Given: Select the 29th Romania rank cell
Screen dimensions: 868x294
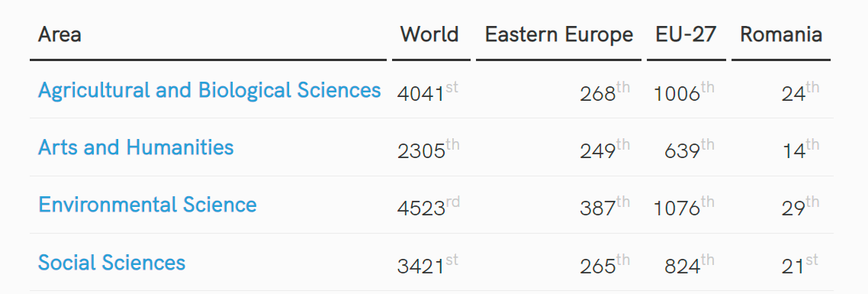Looking at the screenshot, I should tap(800, 206).
